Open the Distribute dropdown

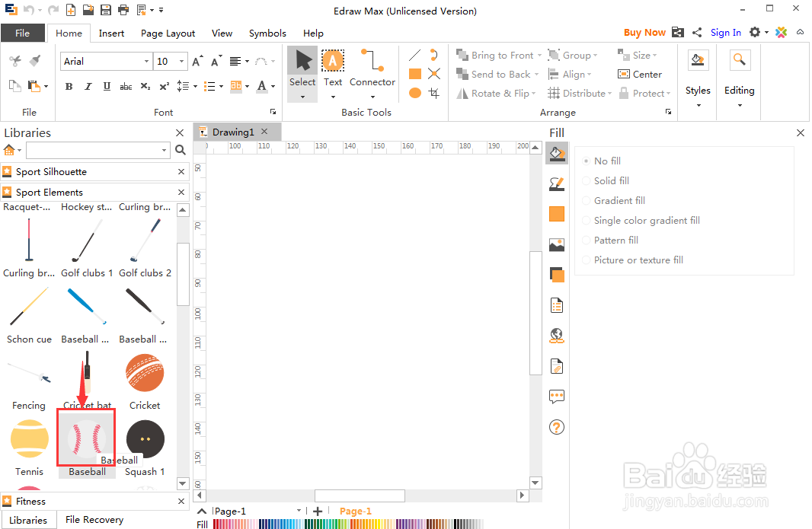[x=580, y=93]
